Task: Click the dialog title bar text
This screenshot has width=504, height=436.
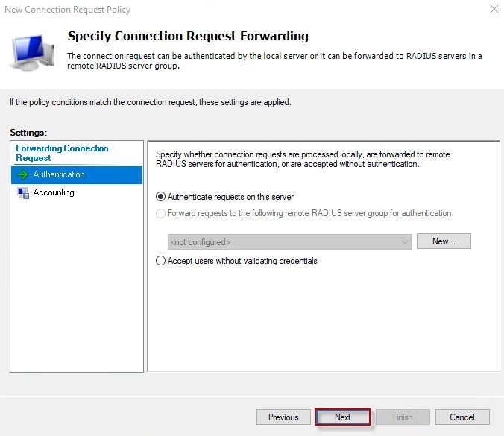Action: click(x=66, y=10)
